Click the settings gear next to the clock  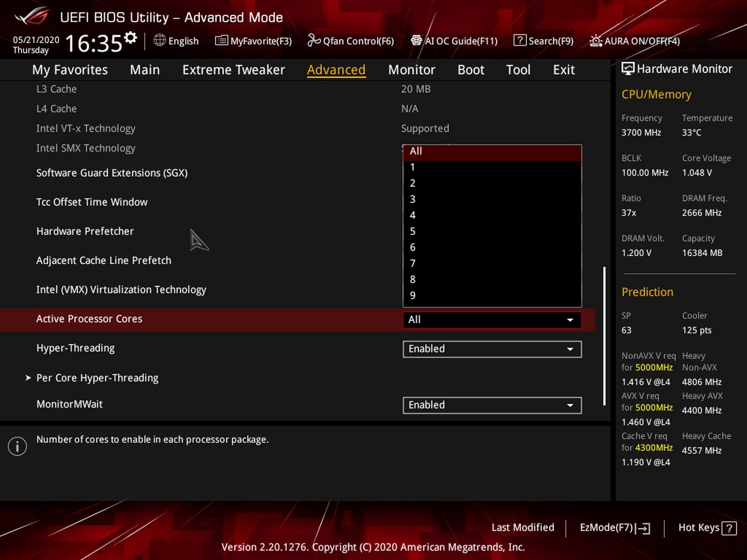[x=131, y=37]
